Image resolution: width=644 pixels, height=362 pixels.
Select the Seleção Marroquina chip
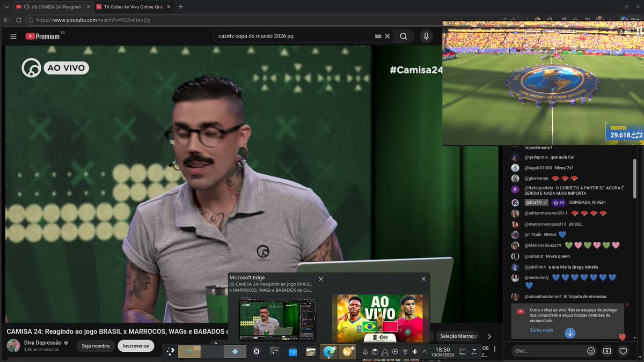(459, 336)
